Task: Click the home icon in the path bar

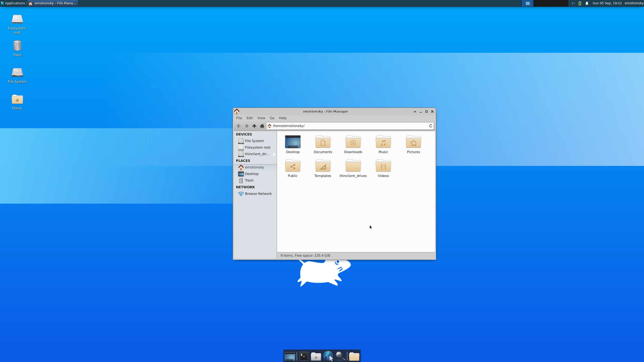Action: point(269,126)
